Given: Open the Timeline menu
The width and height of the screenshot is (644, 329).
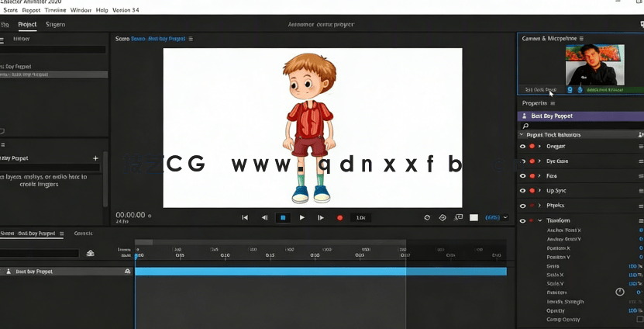Looking at the screenshot, I should 55,10.
